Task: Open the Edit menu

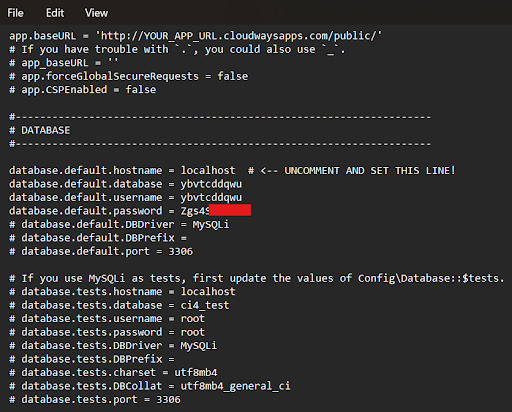Action: (x=55, y=13)
